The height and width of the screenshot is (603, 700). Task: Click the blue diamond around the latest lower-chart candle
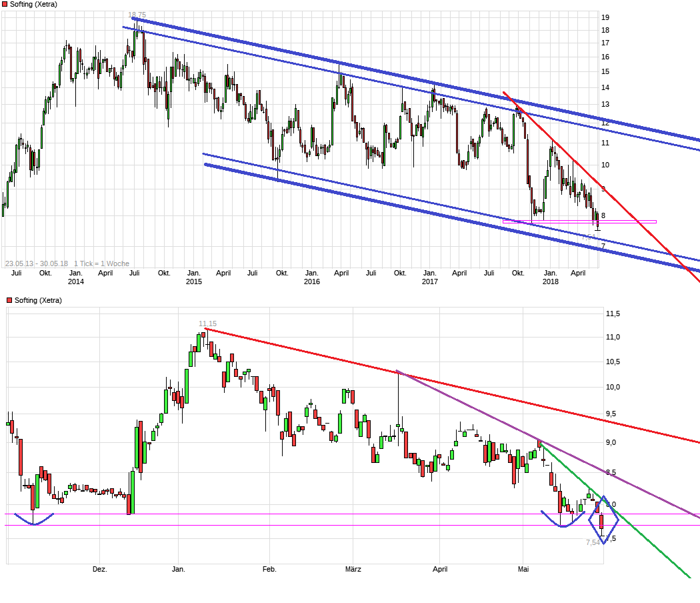tap(603, 520)
